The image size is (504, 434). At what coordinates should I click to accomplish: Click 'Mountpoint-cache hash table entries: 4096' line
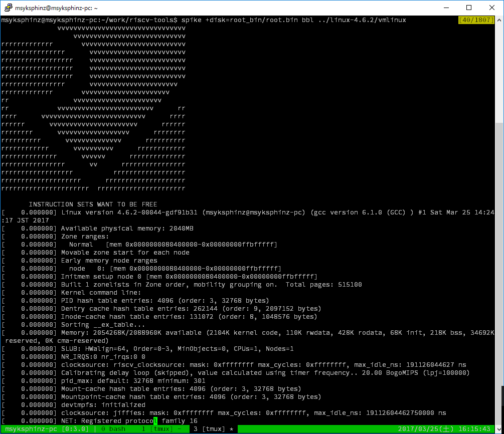click(161, 397)
